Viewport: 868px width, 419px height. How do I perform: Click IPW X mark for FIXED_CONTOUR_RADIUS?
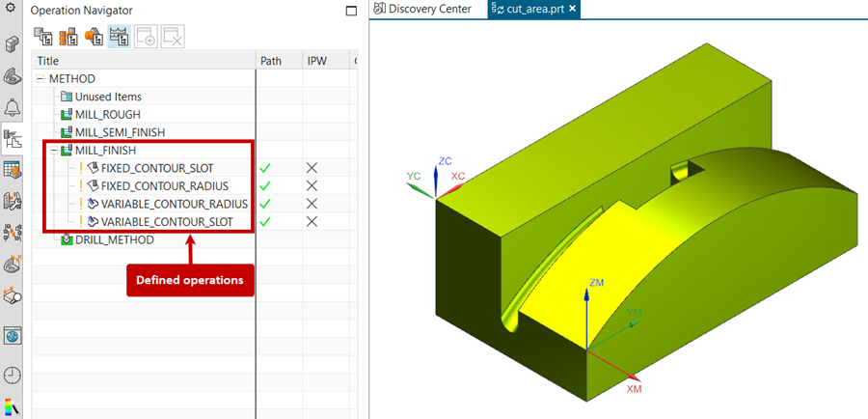312,185
